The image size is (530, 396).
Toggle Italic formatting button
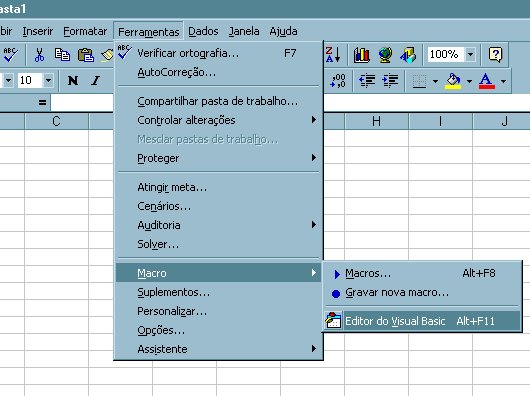coord(96,81)
